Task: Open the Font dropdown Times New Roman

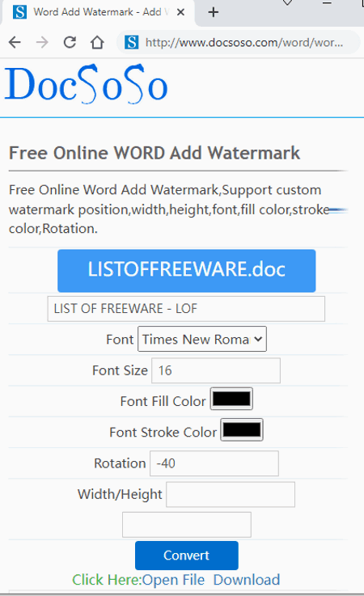Action: 202,339
